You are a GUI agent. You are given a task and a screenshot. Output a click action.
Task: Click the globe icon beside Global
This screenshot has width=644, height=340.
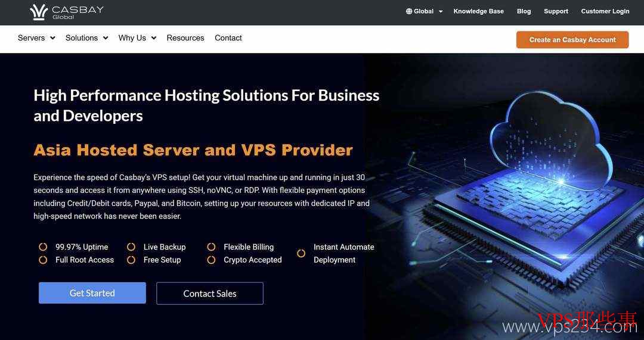pyautogui.click(x=408, y=11)
